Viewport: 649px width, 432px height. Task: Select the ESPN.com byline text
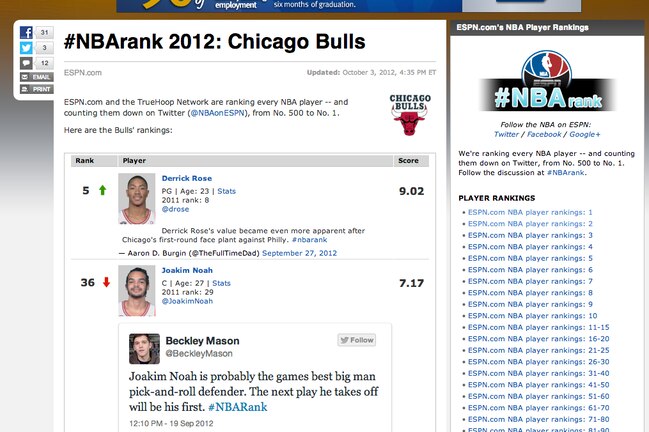point(83,73)
